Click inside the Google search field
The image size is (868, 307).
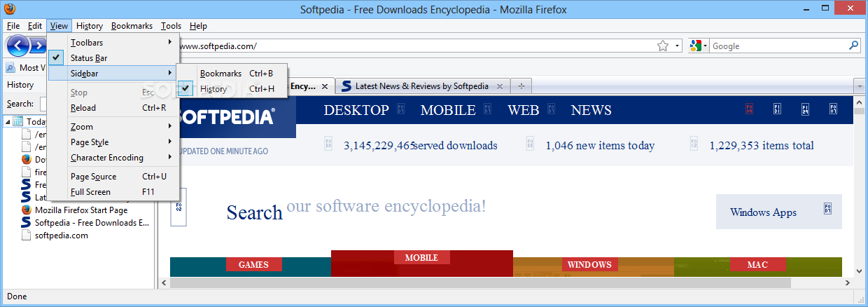778,46
